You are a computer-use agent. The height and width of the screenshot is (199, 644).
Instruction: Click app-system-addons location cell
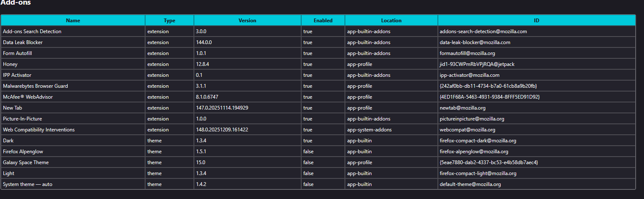click(x=369, y=130)
